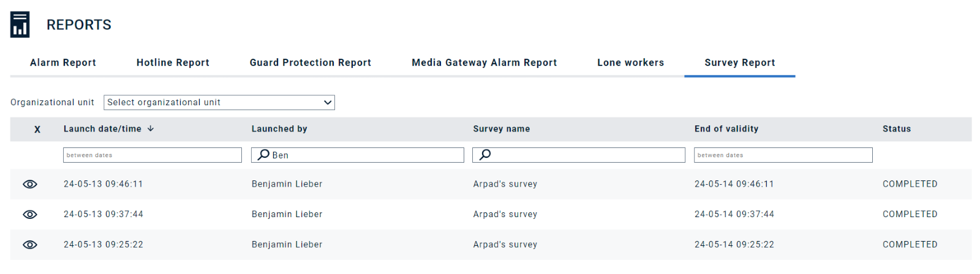Go to Guard Protection Report tab
Screen dimensions: 980x274
click(x=311, y=62)
